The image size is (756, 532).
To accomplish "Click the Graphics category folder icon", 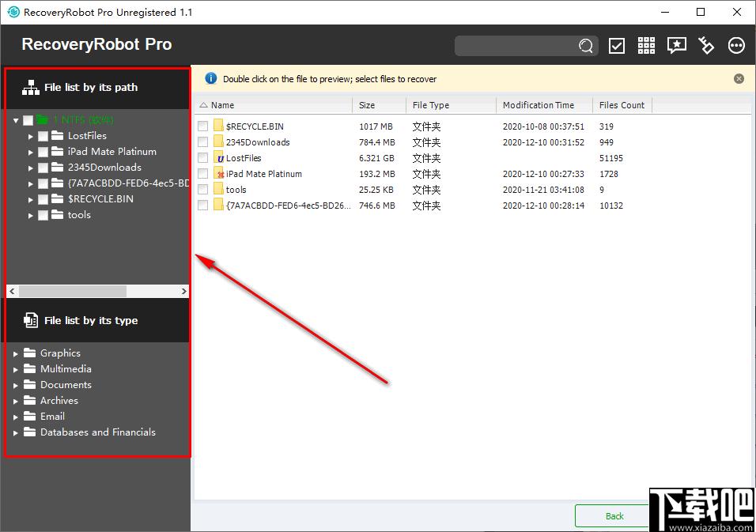I will pyautogui.click(x=30, y=353).
